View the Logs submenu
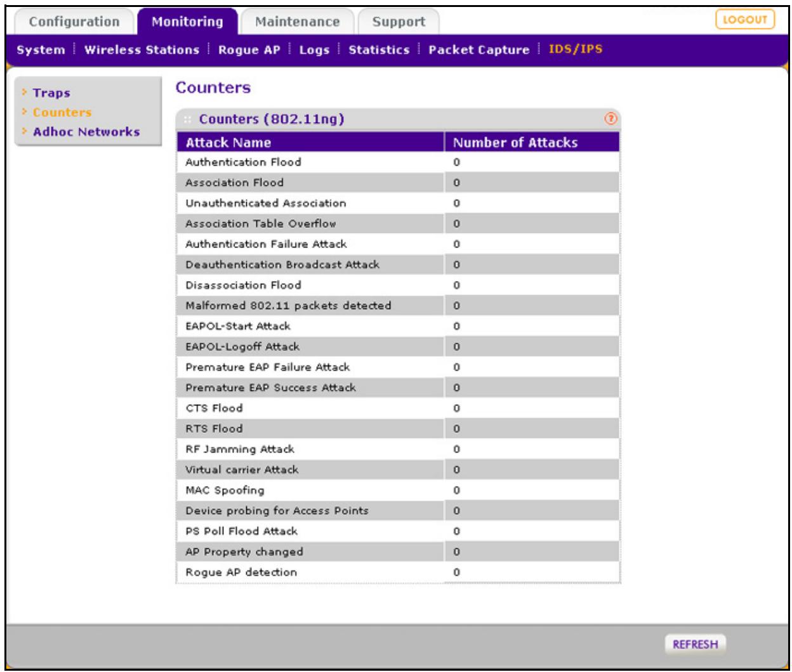The image size is (792, 672). 314,49
